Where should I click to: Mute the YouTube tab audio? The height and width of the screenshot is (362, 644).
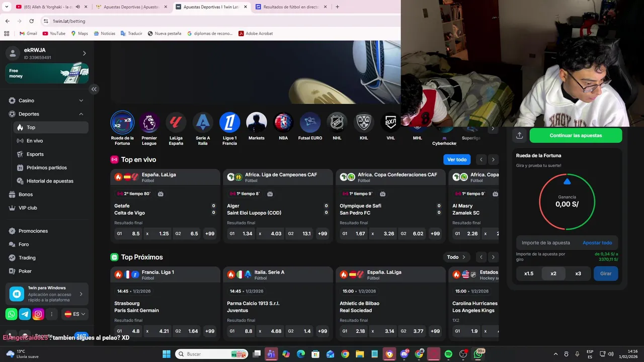77,7
